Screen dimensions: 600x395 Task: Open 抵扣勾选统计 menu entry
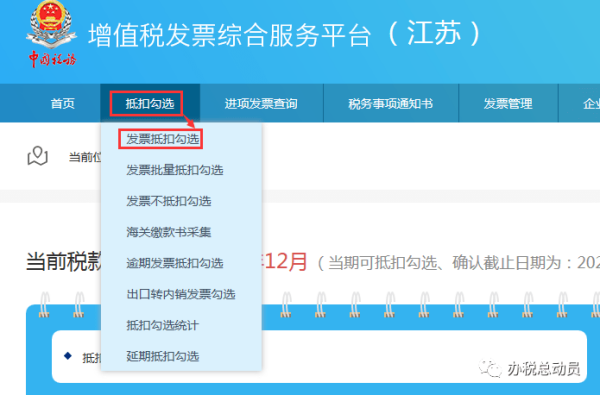[x=163, y=325]
